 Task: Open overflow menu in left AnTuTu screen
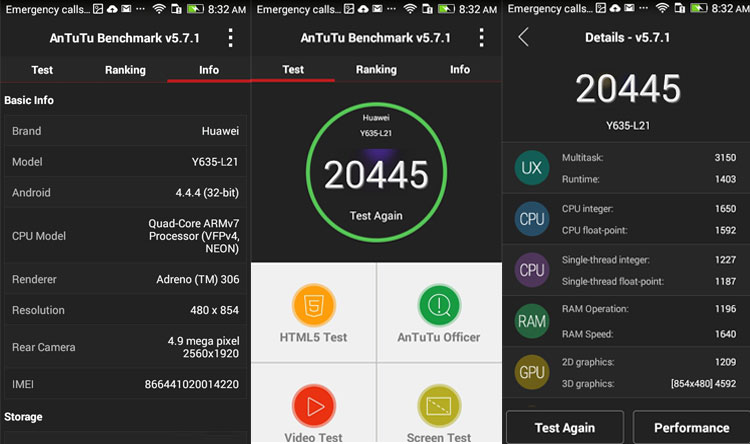point(231,37)
